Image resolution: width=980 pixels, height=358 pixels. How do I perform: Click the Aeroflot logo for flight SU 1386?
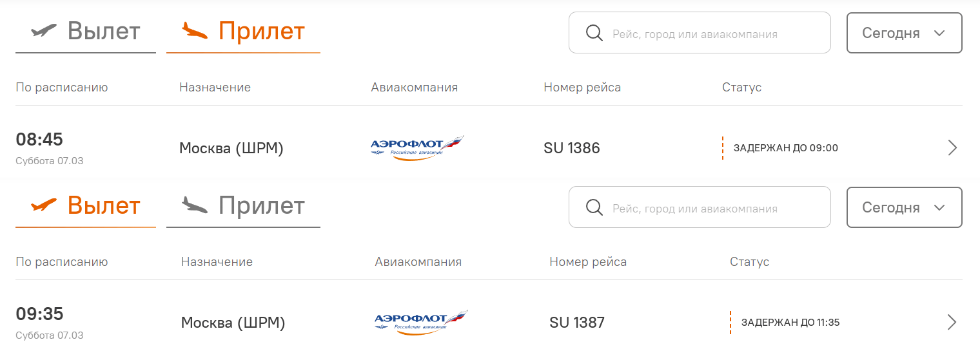point(417,148)
